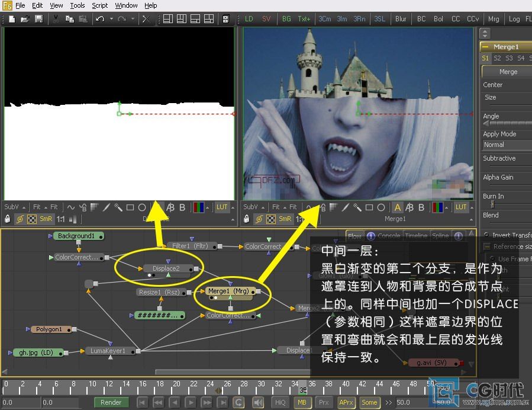Toggle the lock icon on the Merge1 viewer
This screenshot has width=532, height=410.
(x=247, y=219)
